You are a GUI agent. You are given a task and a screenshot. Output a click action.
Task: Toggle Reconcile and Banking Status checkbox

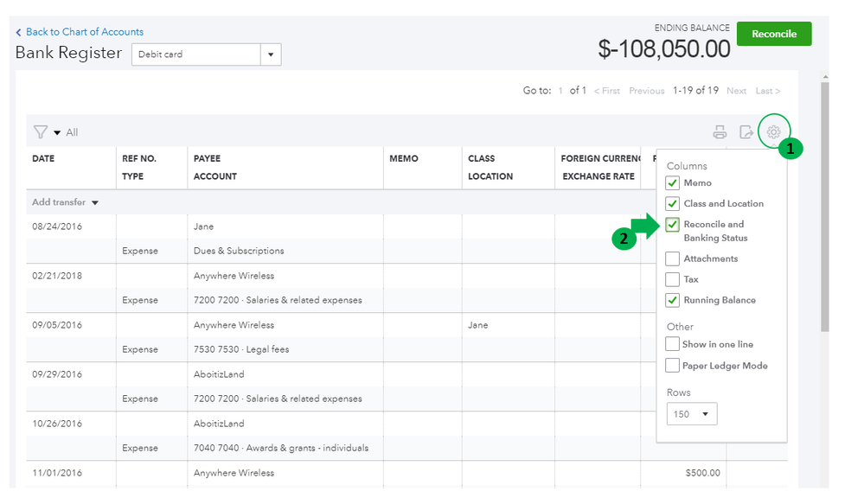673,225
